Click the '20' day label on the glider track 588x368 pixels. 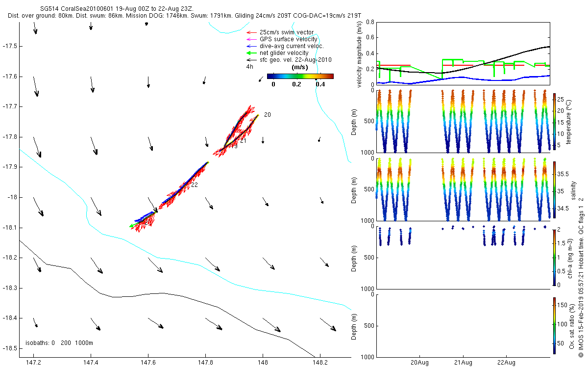click(x=267, y=115)
